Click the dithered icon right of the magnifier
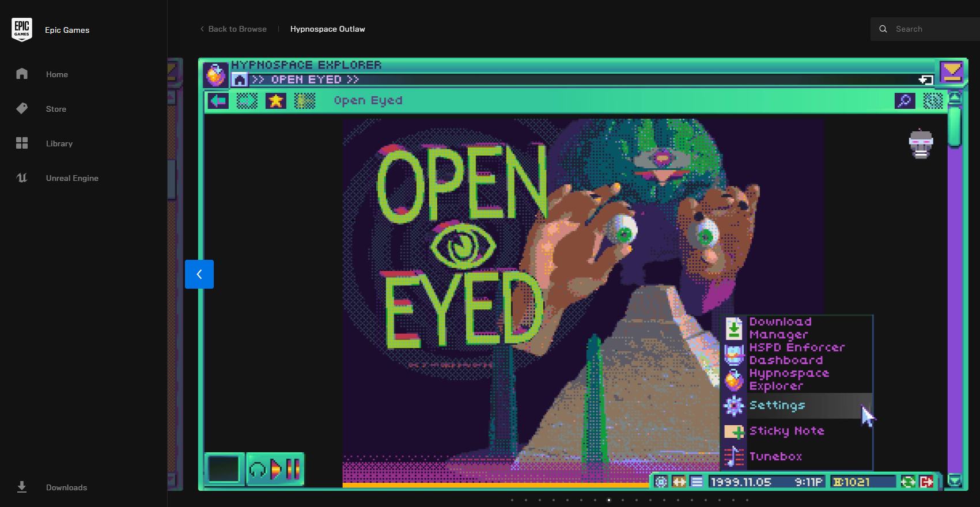The height and width of the screenshot is (507, 980). point(933,101)
